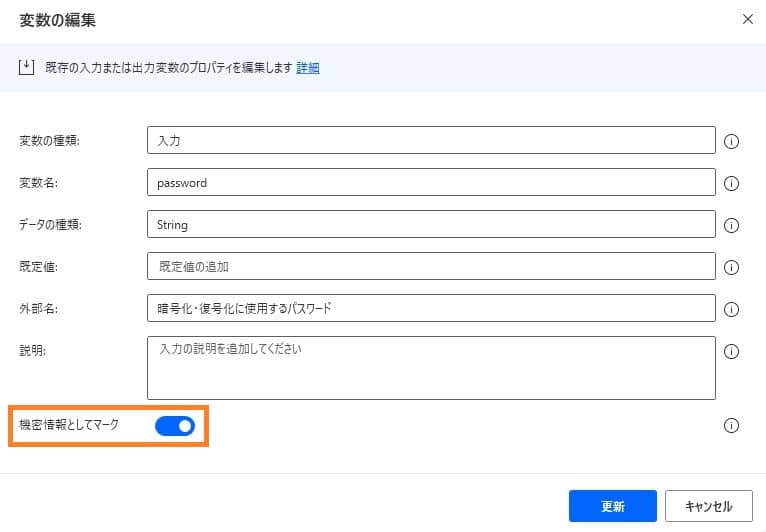
Task: Click the 既定値: label
Action: click(39, 267)
